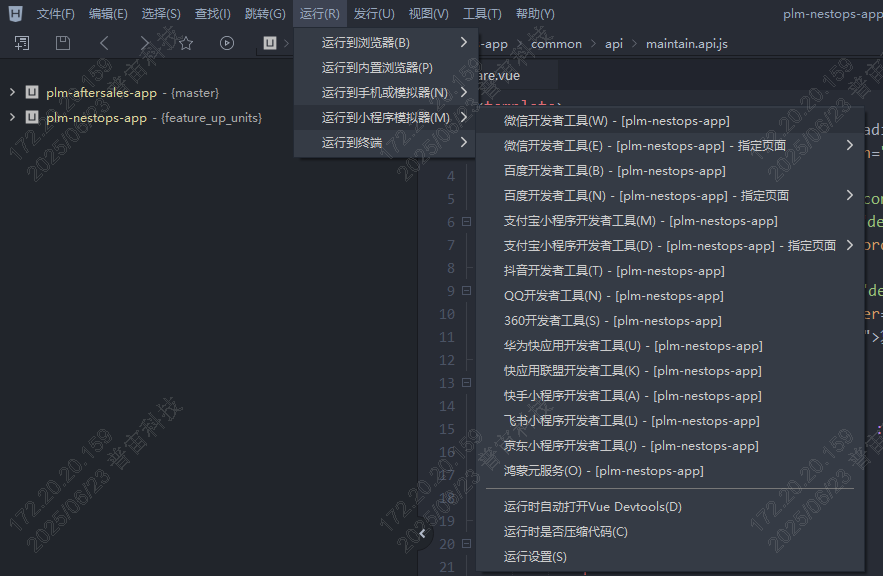Toggle the fold marker at line 9
The height and width of the screenshot is (576, 883).
click(x=466, y=291)
